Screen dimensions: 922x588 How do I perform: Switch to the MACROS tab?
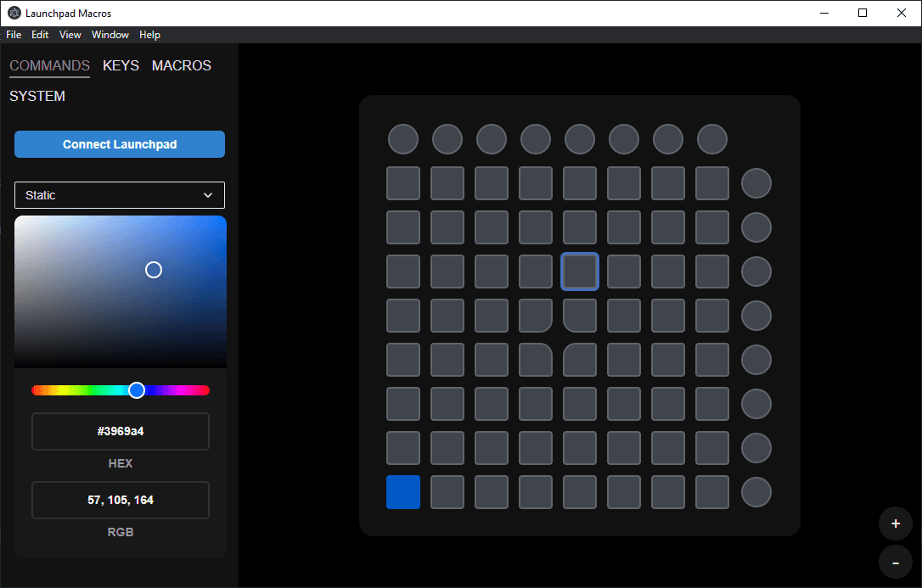pos(181,66)
